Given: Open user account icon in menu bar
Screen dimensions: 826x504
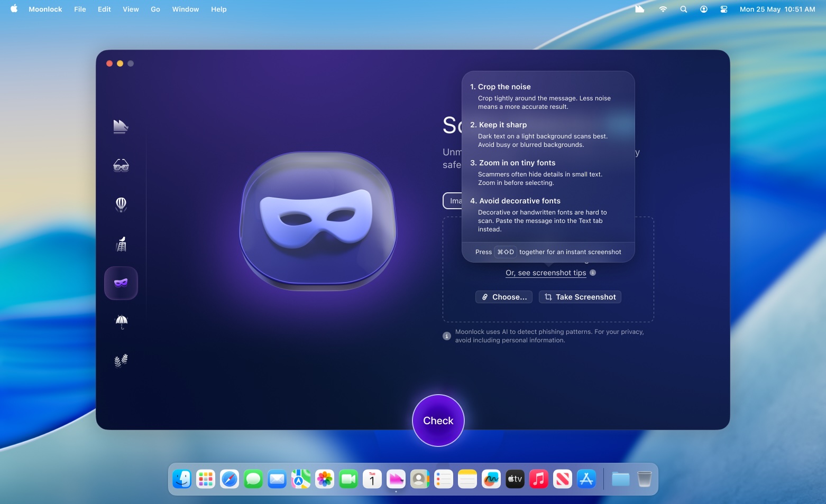Looking at the screenshot, I should [x=703, y=9].
